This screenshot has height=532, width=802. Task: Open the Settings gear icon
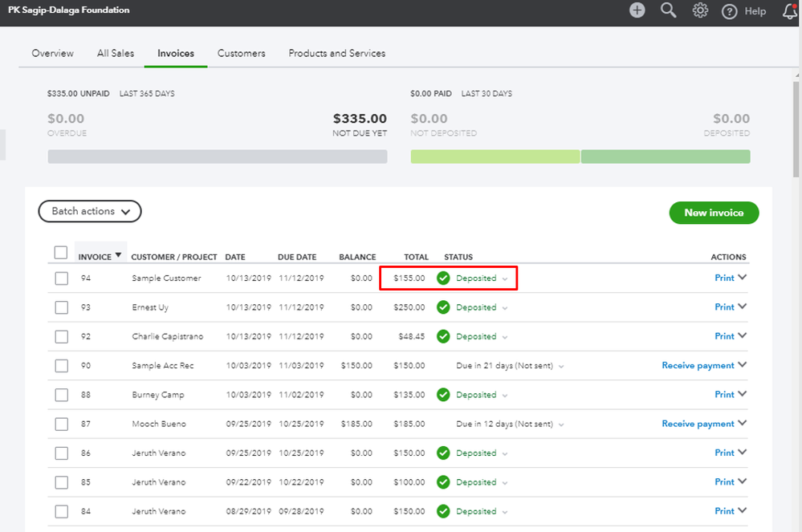700,10
